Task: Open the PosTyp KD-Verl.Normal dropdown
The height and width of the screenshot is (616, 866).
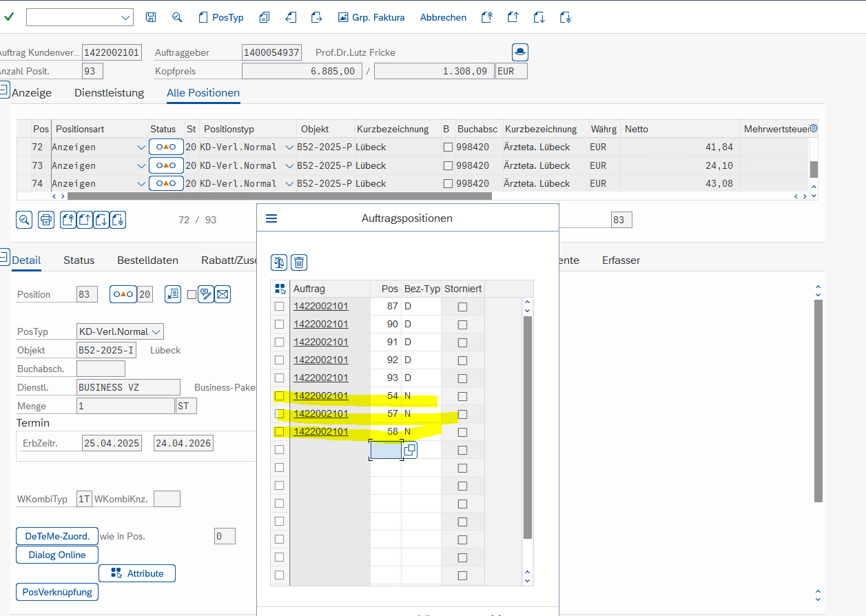Action: pyautogui.click(x=156, y=331)
